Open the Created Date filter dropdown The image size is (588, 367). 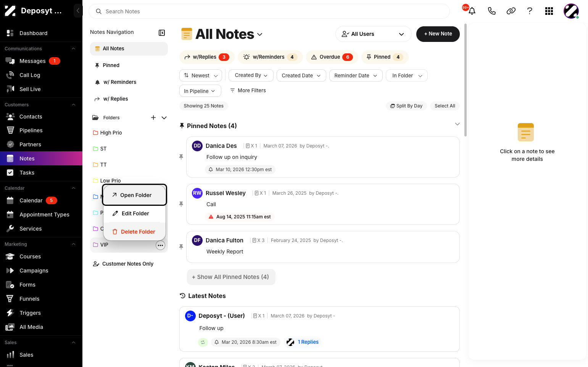pos(301,75)
